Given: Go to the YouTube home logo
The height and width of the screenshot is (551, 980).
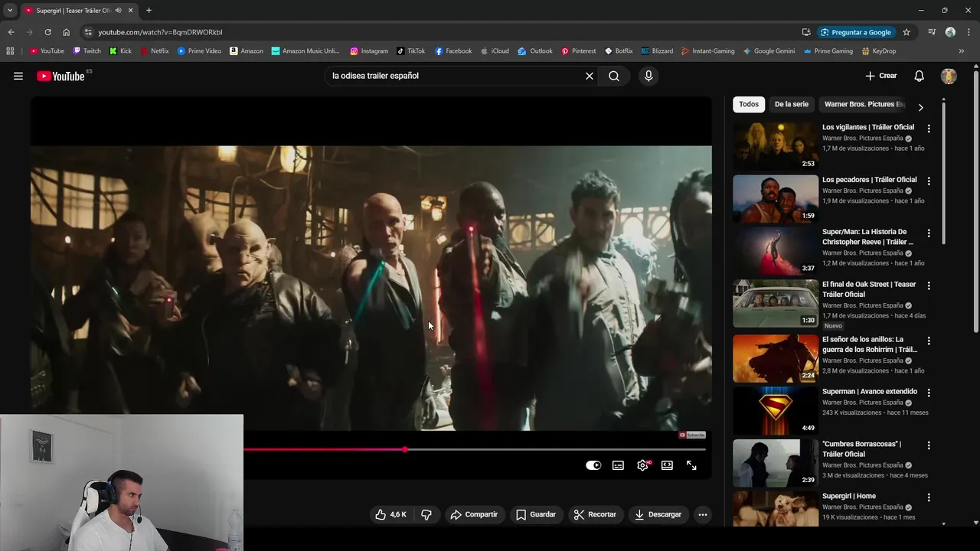Looking at the screenshot, I should point(60,76).
